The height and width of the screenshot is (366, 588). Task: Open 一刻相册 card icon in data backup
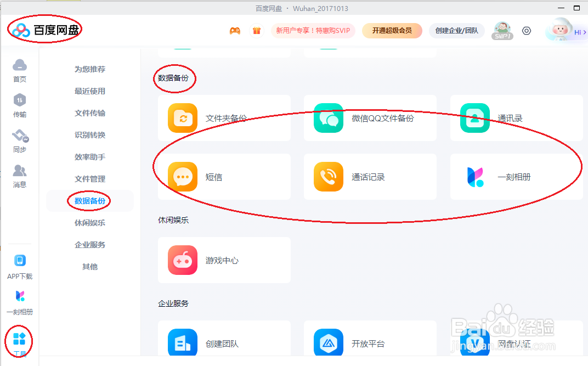475,177
